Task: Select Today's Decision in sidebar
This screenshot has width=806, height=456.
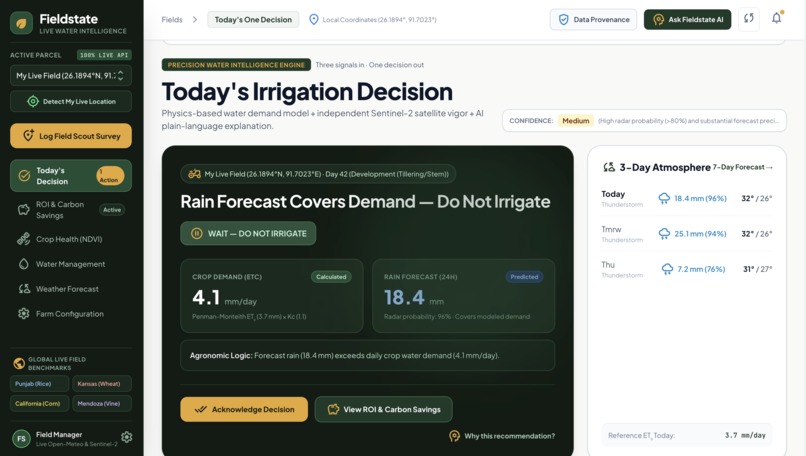Action: click(x=71, y=176)
